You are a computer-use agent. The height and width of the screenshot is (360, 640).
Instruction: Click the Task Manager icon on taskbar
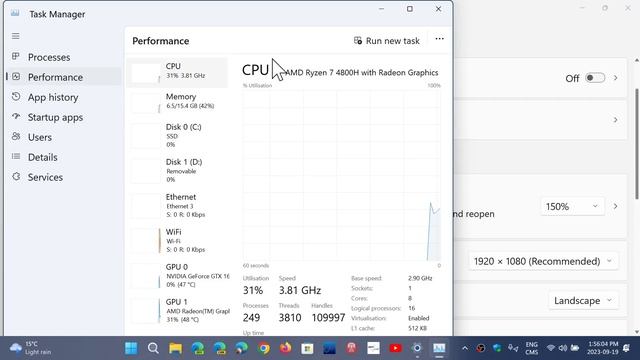click(439, 348)
